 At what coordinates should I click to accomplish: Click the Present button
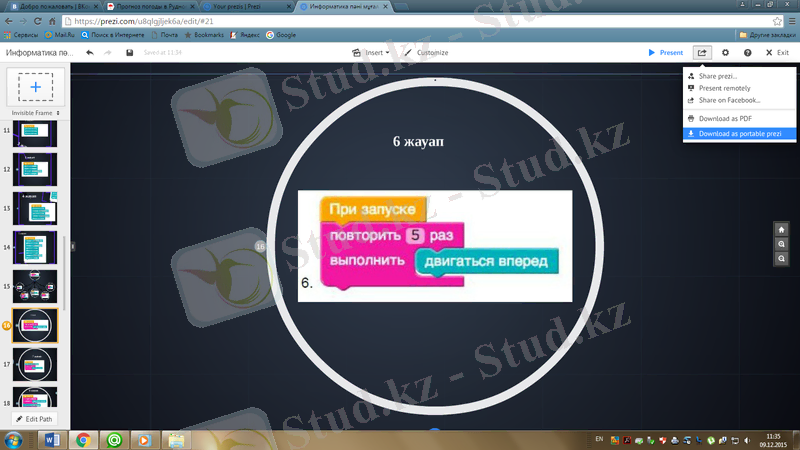(666, 52)
